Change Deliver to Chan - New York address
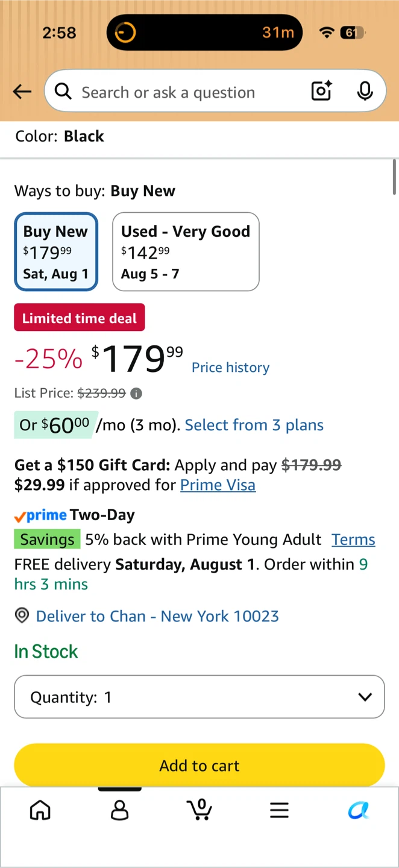Viewport: 399px width, 868px height. pos(157,616)
